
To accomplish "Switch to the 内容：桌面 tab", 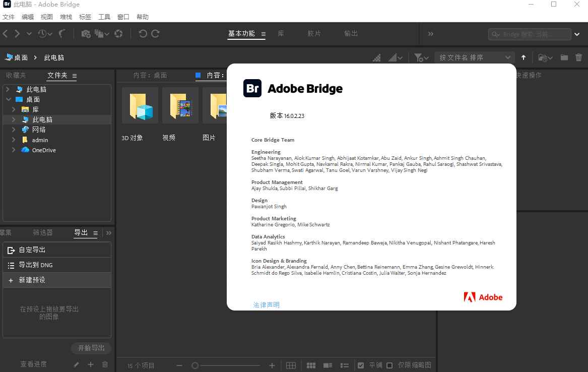I will (x=150, y=76).
